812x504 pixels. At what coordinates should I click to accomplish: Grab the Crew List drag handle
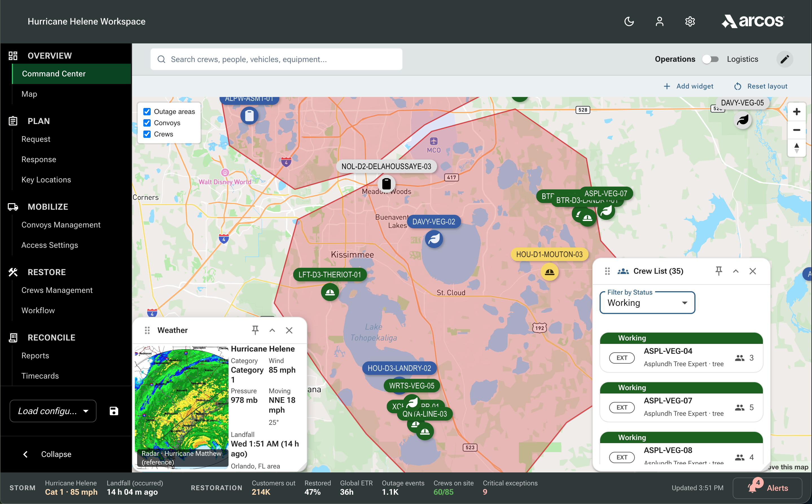pyautogui.click(x=607, y=271)
